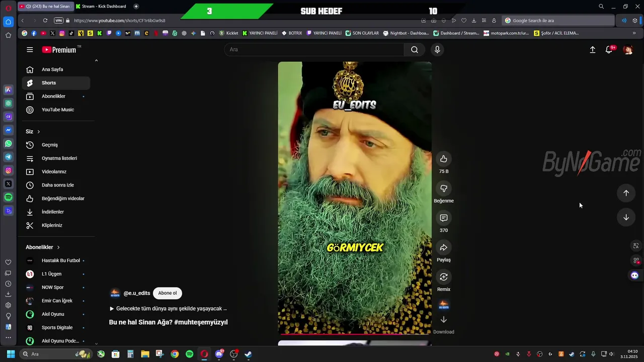Open Kicklet bookmark
The image size is (644, 362).
pos(228,33)
